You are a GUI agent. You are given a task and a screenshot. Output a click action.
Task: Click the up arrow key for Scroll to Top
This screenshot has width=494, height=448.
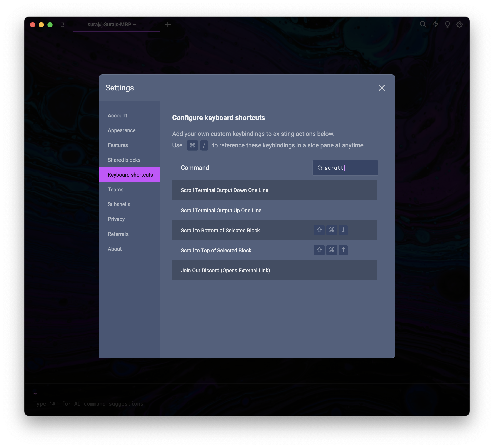coord(343,250)
